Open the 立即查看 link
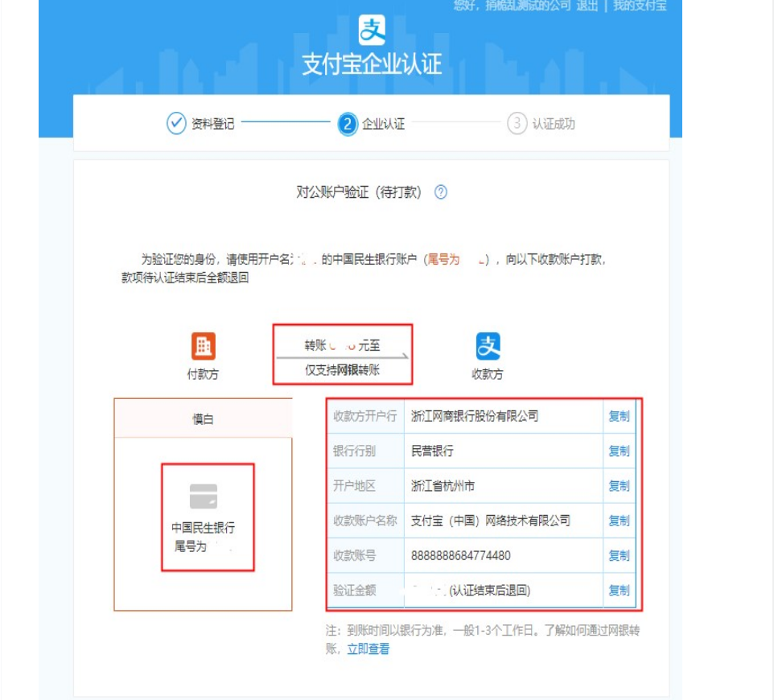This screenshot has width=774, height=700. [368, 649]
